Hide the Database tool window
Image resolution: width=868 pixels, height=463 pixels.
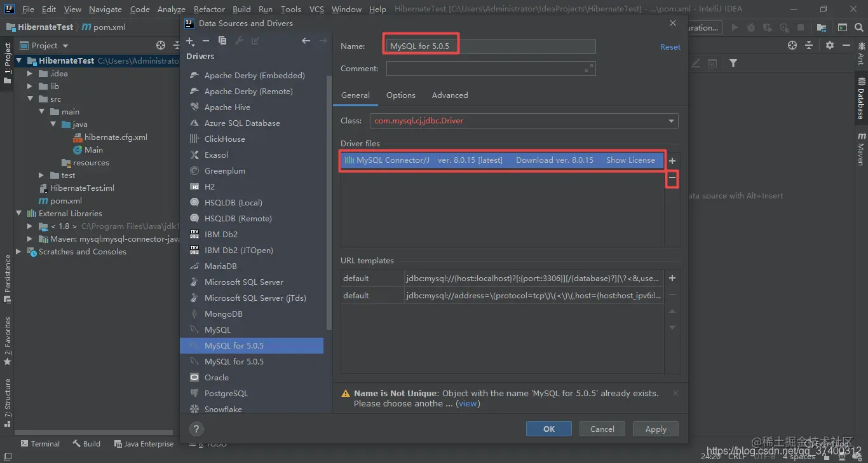point(846,45)
